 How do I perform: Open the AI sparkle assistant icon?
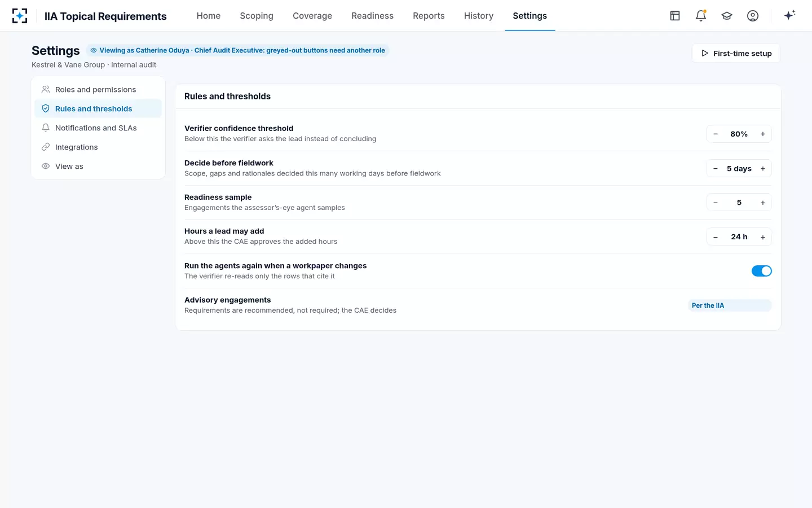[x=789, y=15]
